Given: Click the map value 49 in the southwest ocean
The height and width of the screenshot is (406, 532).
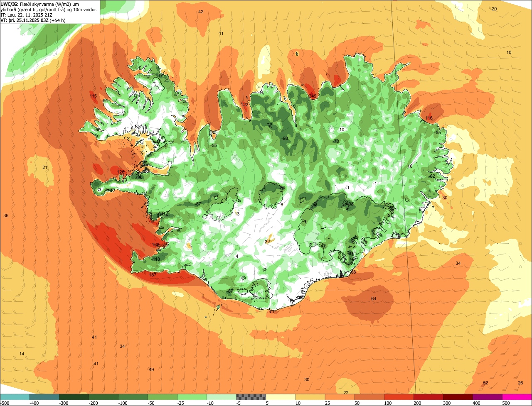Looking at the screenshot, I should pos(151,370).
